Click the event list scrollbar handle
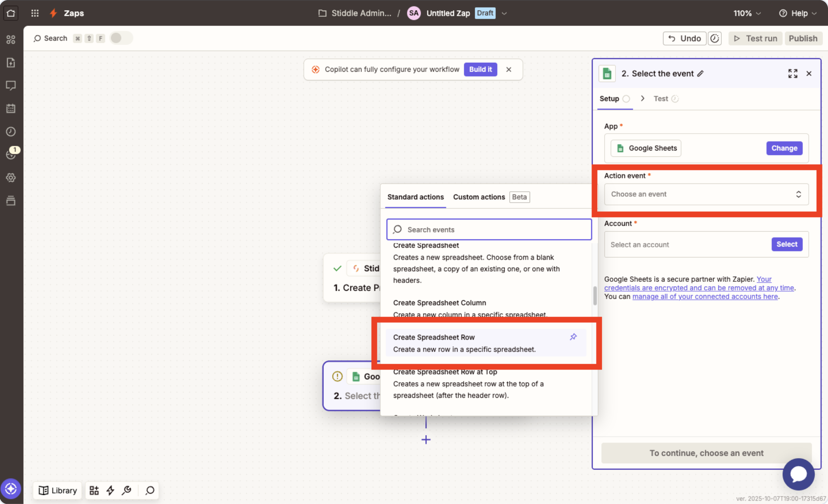This screenshot has width=828, height=504. click(595, 296)
